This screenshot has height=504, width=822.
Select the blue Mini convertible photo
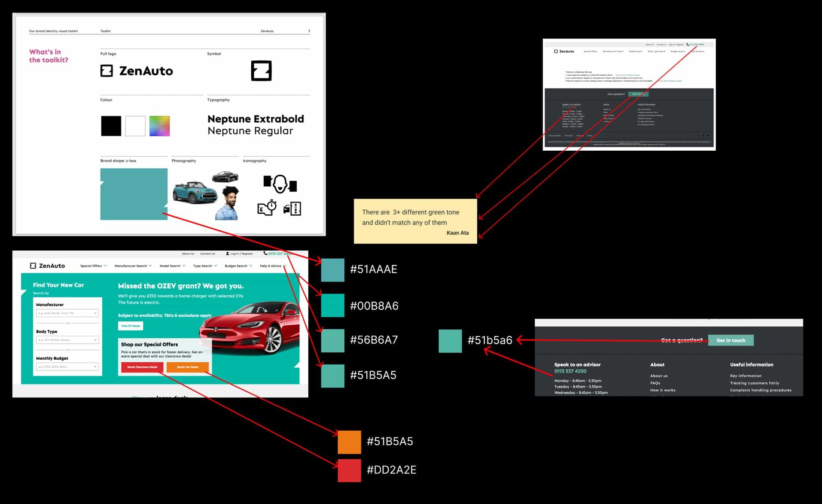click(195, 192)
